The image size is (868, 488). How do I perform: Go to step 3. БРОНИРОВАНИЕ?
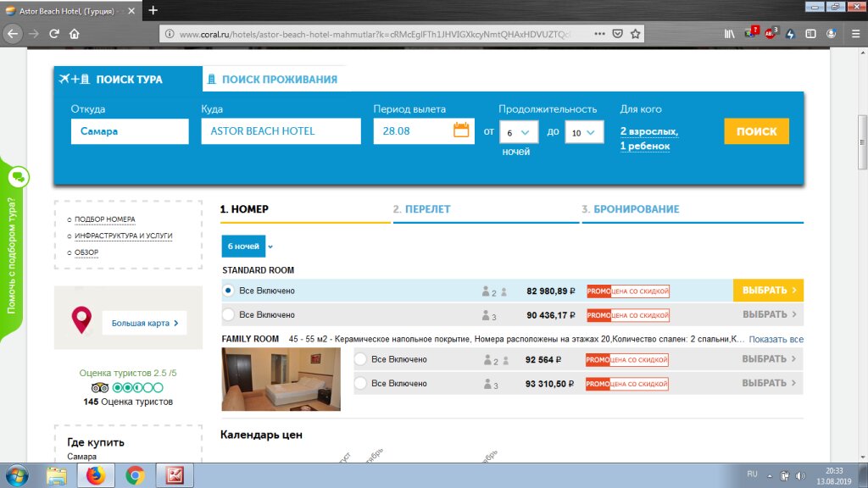click(x=631, y=209)
